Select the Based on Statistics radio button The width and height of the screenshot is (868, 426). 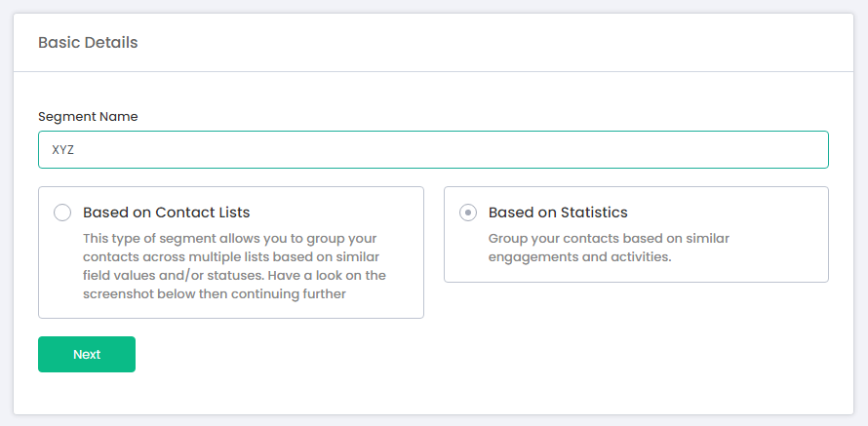468,213
